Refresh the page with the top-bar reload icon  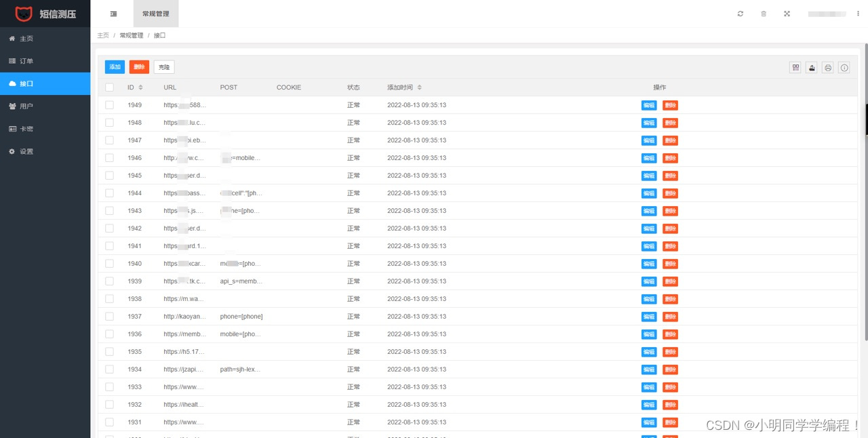coord(741,14)
